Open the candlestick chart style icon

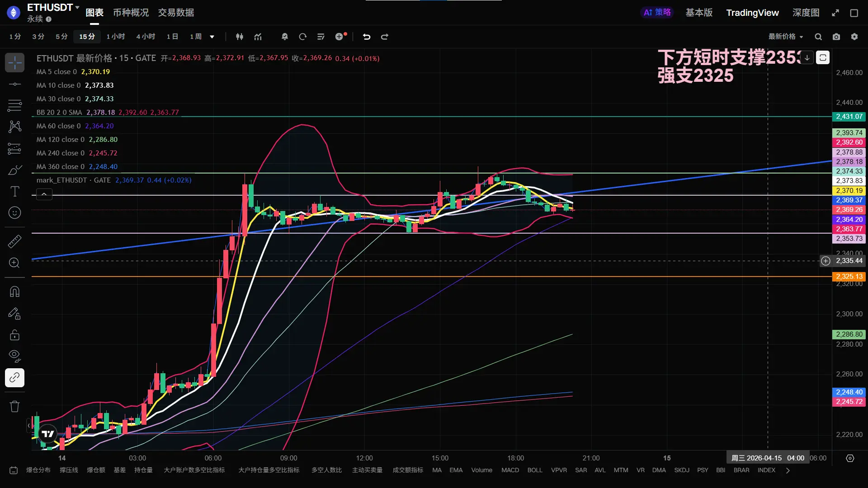(x=240, y=37)
